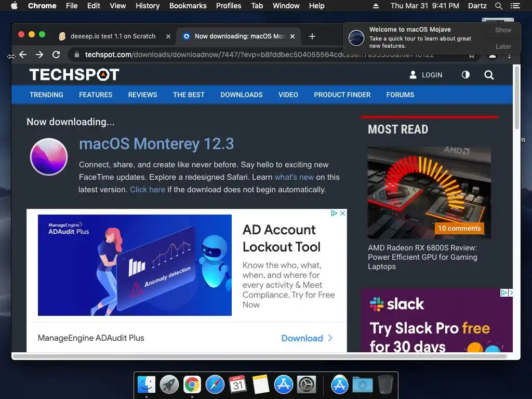Open Spotlight search in menu bar

pos(499,6)
